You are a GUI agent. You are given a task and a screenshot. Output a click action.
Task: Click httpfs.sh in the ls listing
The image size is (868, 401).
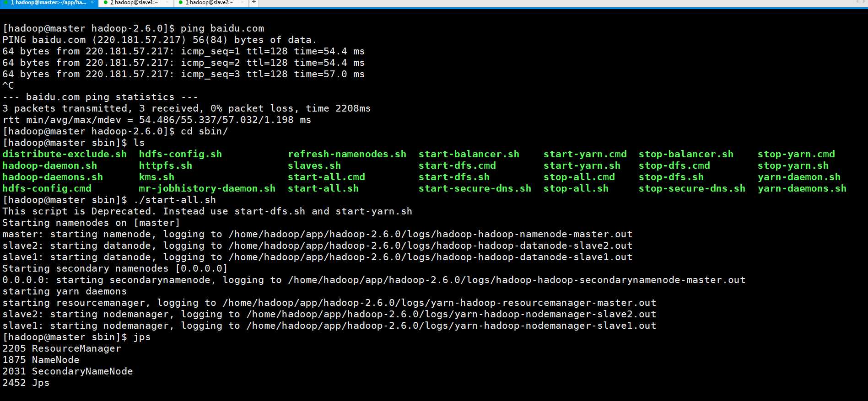click(166, 166)
